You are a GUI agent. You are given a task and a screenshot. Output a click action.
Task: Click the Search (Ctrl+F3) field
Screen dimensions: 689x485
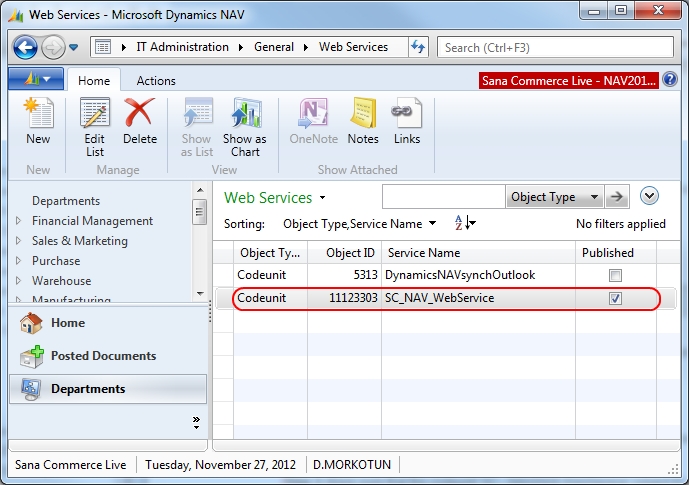(555, 47)
